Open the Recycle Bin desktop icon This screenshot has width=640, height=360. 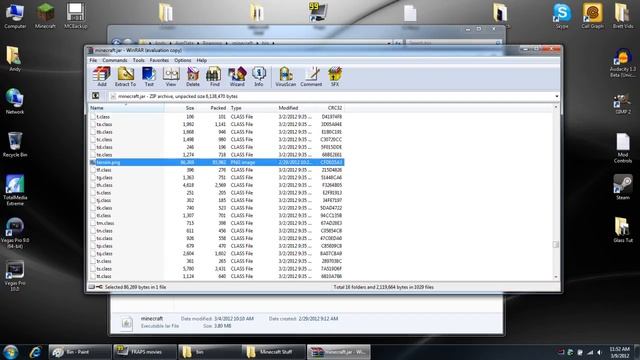pos(15,144)
